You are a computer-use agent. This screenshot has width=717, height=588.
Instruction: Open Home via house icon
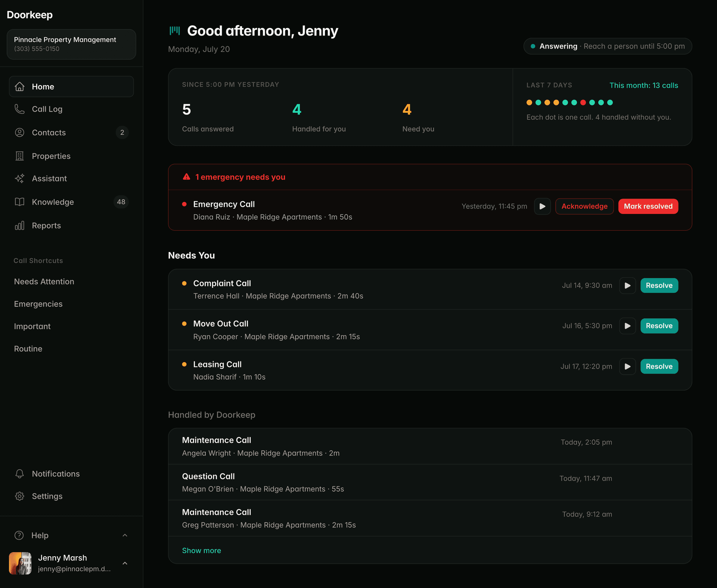pos(19,87)
